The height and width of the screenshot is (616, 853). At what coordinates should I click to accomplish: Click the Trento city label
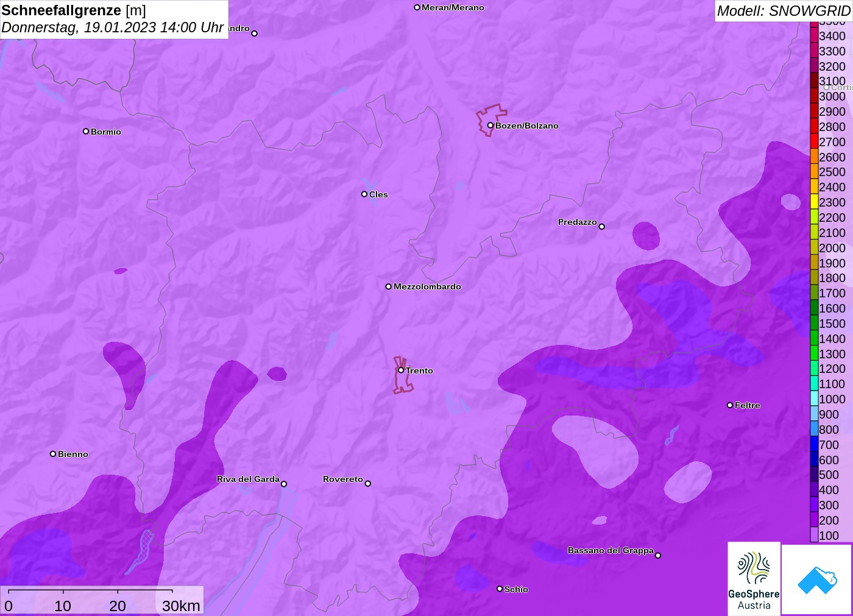(420, 370)
